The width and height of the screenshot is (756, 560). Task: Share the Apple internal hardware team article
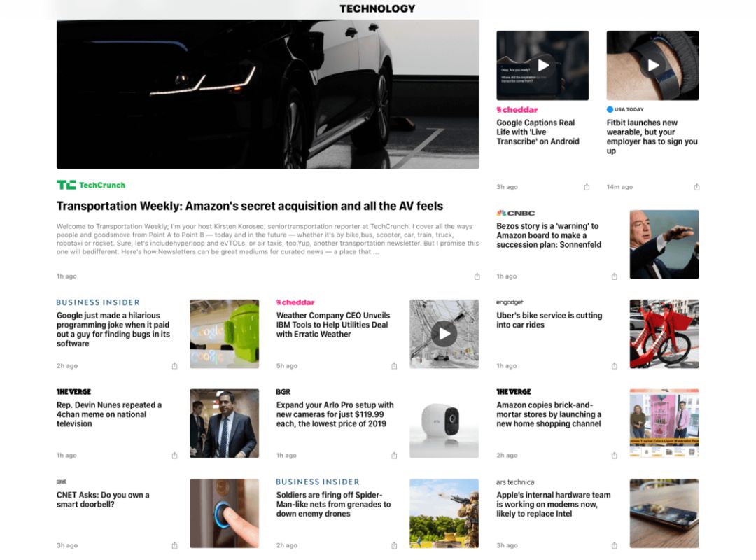(615, 545)
